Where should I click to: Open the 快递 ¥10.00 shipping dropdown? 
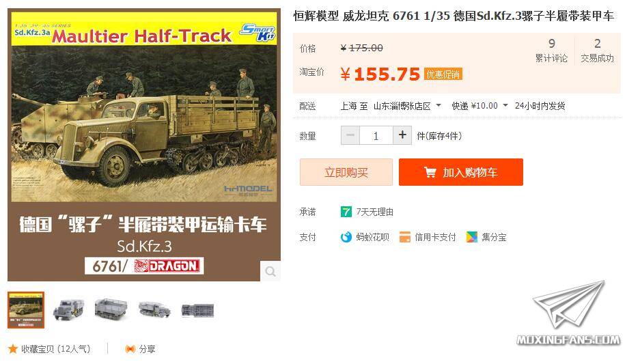pyautogui.click(x=480, y=106)
